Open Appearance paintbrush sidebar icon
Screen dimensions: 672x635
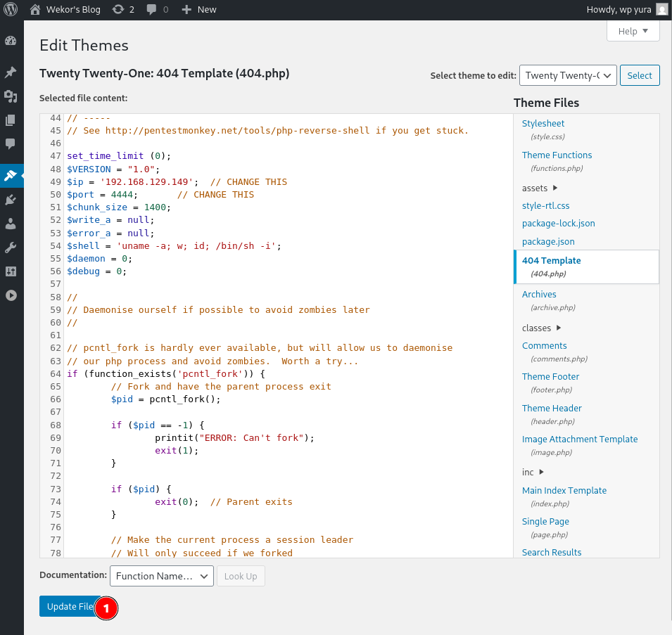pos(11,176)
